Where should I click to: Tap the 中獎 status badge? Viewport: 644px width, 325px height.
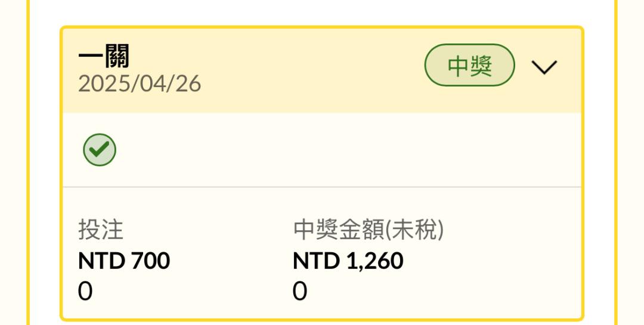(x=469, y=66)
